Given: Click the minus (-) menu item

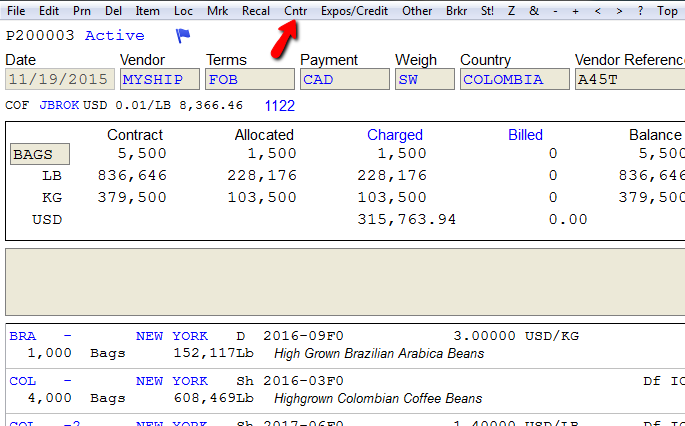Looking at the screenshot, I should (555, 10).
